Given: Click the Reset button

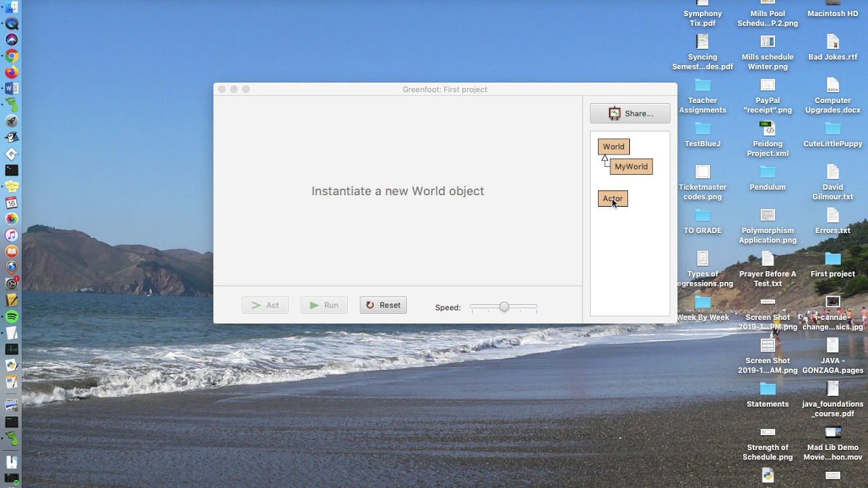Looking at the screenshot, I should (383, 305).
